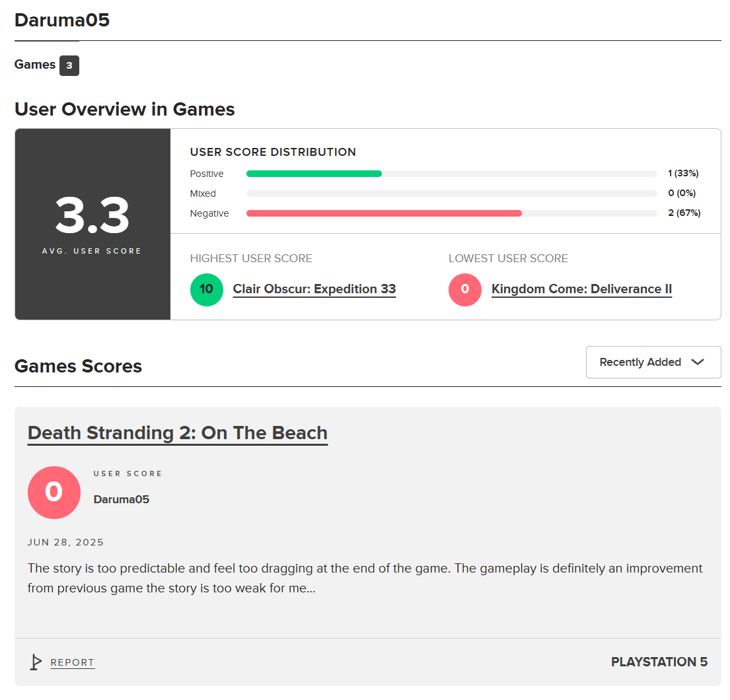Click the 3.3 average user score panel
Image resolution: width=730 pixels, height=700 pixels.
pyautogui.click(x=92, y=225)
